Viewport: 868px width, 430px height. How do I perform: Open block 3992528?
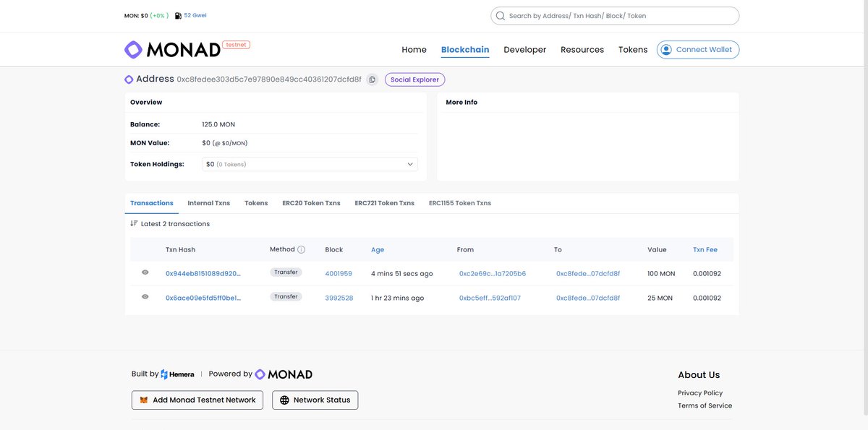tap(339, 298)
